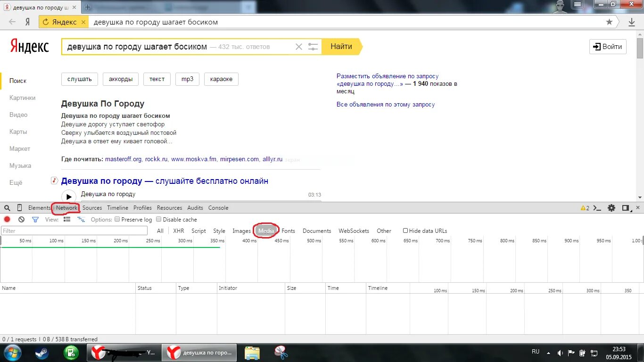Viewport: 644px width, 362px height.
Task: Open the Snipping Tool on taskbar
Action: coord(281,352)
